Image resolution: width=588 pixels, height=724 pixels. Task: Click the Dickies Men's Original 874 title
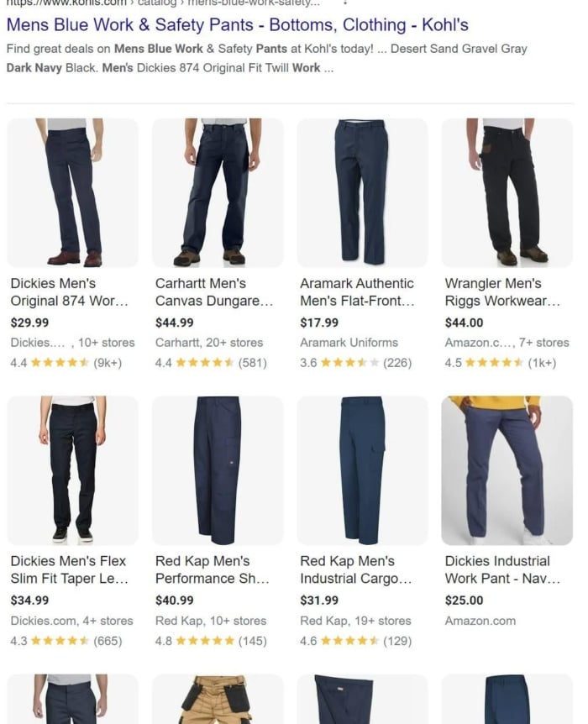click(x=69, y=291)
